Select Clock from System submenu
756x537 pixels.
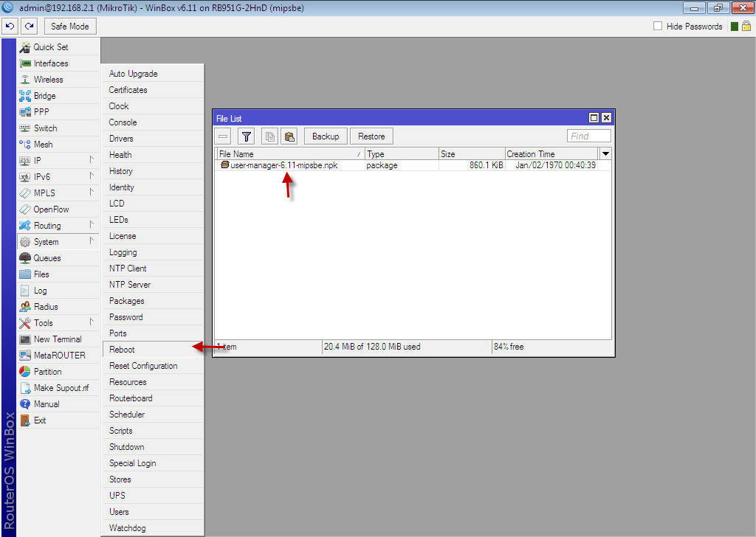tap(153, 106)
